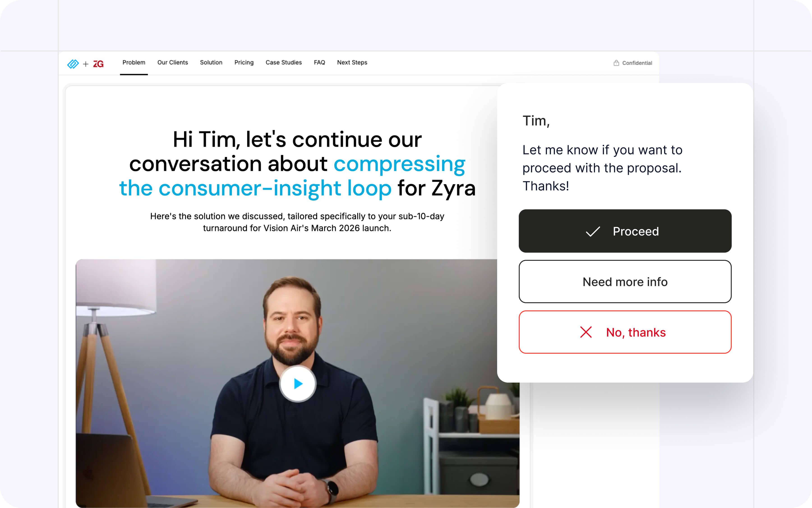Viewport: 812px width, 508px height.
Task: Click the red X icon on No, thanks
Action: tap(586, 332)
